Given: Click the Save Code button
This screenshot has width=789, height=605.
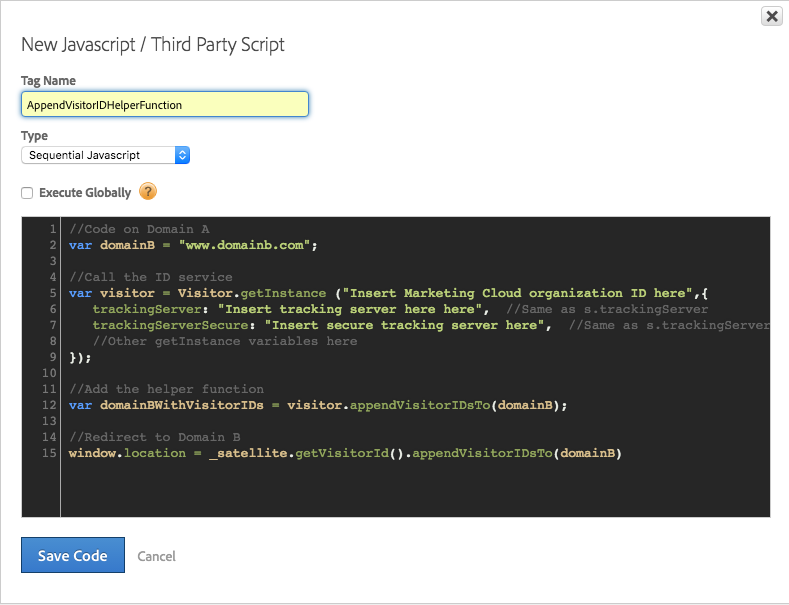Looking at the screenshot, I should 73,555.
